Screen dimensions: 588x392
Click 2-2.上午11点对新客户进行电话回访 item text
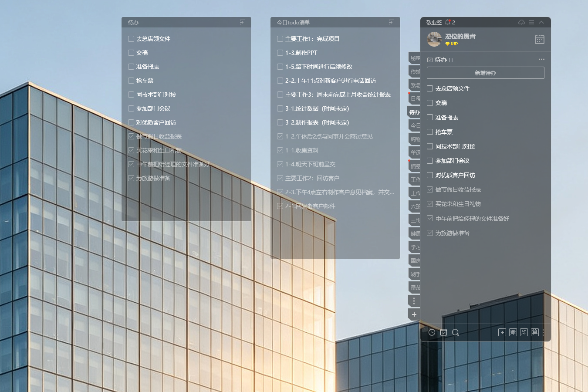click(x=331, y=81)
